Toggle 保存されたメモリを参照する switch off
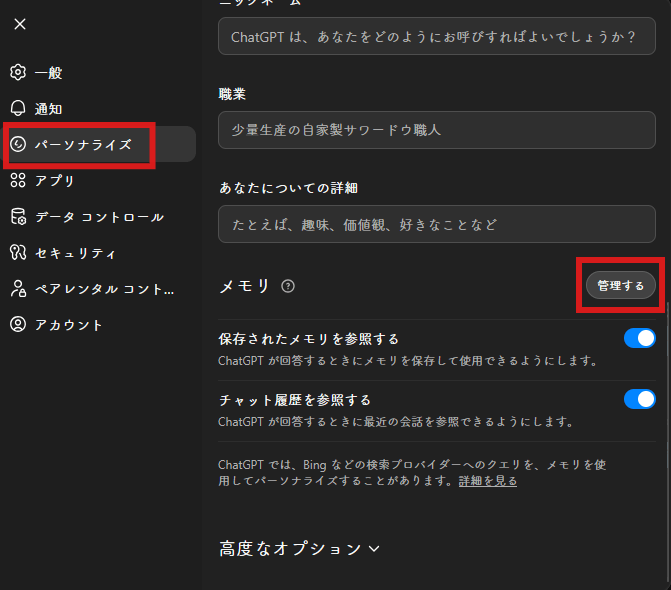Screen dimensions: 671x590 pyautogui.click(x=639, y=338)
